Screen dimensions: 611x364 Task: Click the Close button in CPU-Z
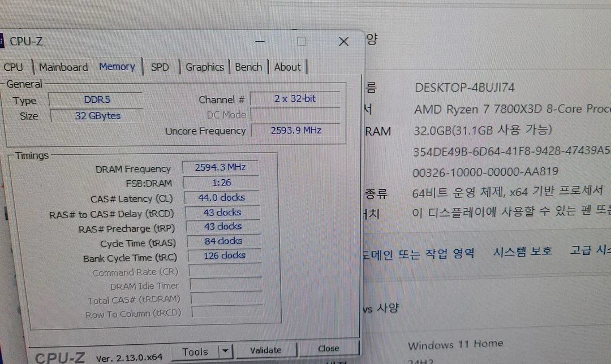[328, 348]
